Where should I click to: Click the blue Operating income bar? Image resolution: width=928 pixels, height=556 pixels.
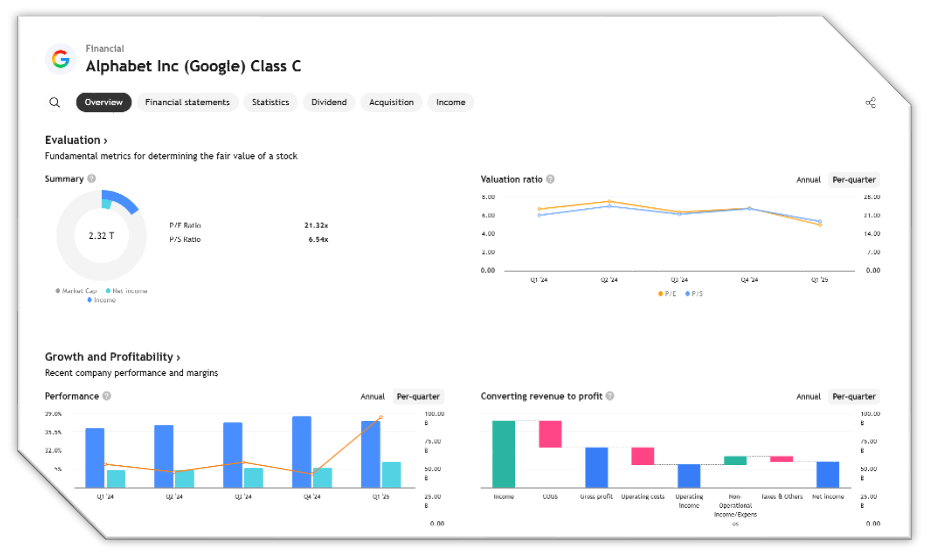pos(689,476)
